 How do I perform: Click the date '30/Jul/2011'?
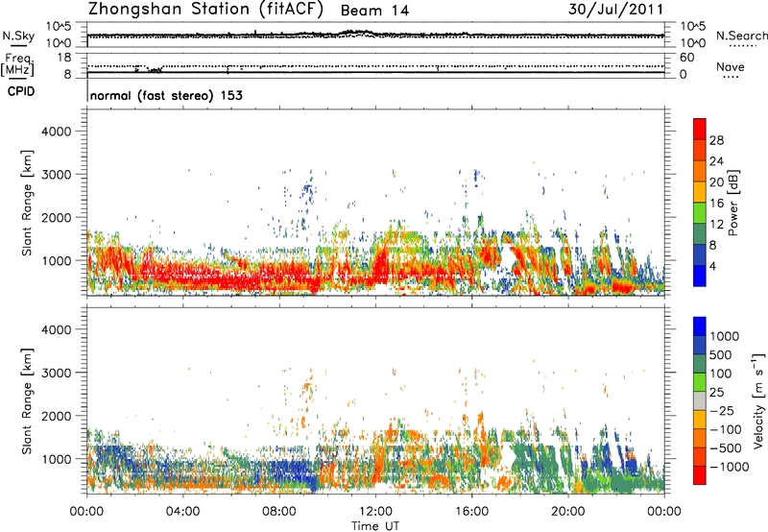pyautogui.click(x=615, y=10)
